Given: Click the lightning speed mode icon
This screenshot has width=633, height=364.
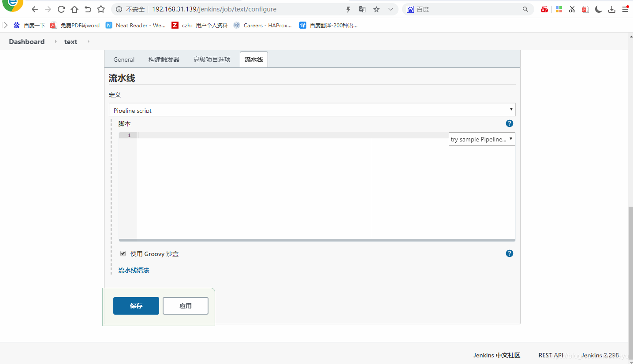Looking at the screenshot, I should pyautogui.click(x=348, y=9).
